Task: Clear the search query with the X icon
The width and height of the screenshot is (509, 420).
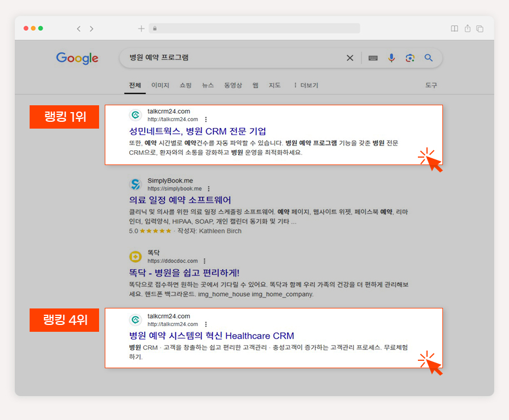Action: coord(350,58)
